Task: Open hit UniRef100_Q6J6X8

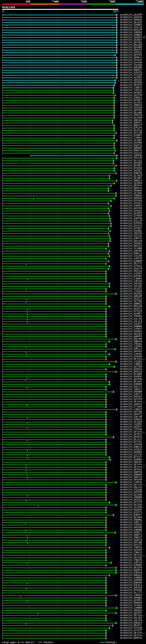Action: click(131, 22)
